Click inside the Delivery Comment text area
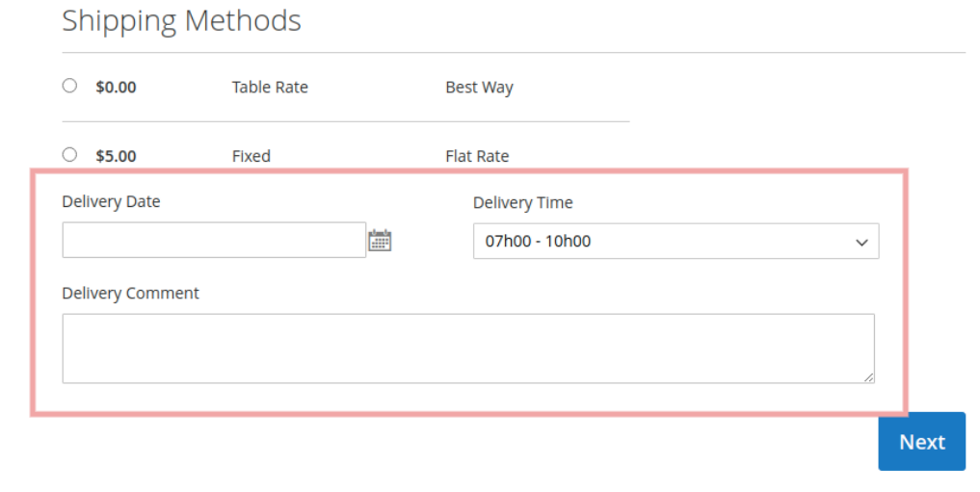 click(x=468, y=348)
